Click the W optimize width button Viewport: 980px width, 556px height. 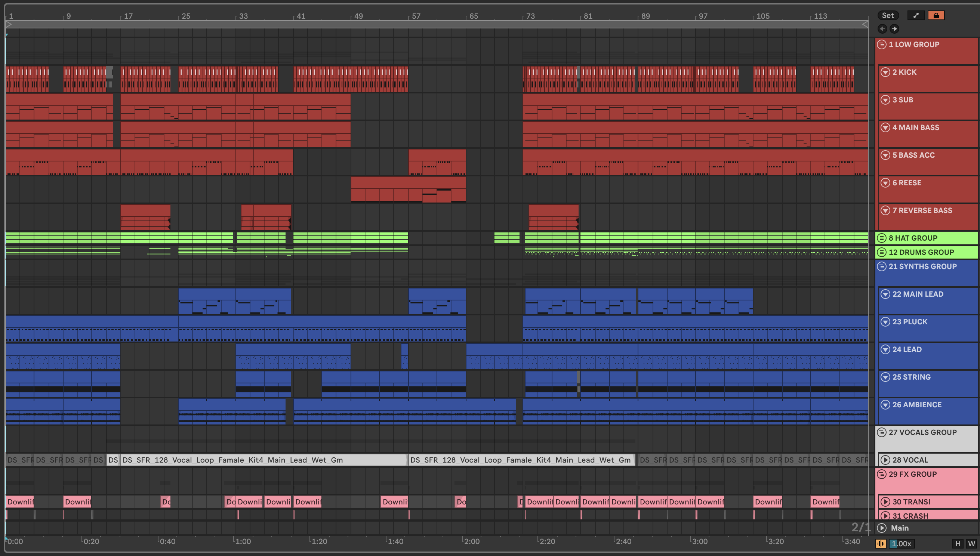point(971,543)
